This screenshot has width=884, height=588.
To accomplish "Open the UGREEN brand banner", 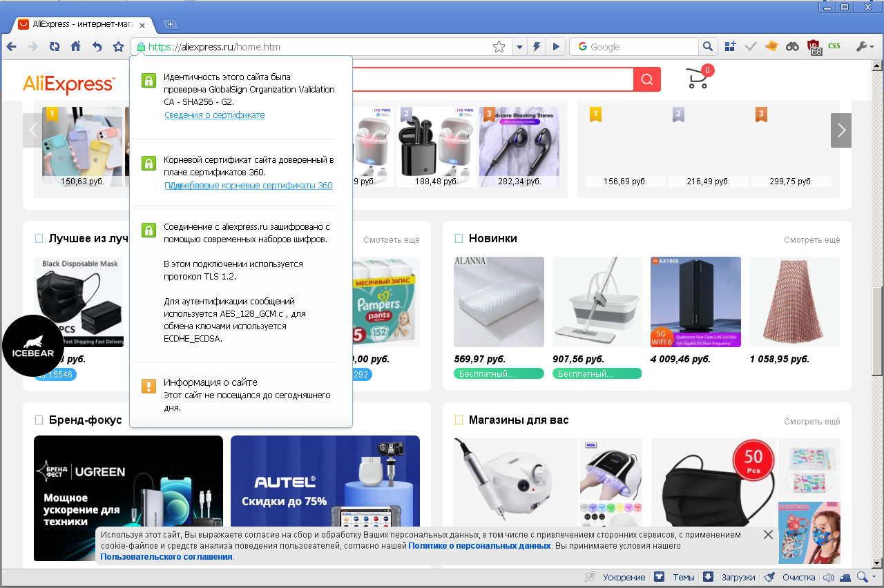I will pyautogui.click(x=128, y=498).
